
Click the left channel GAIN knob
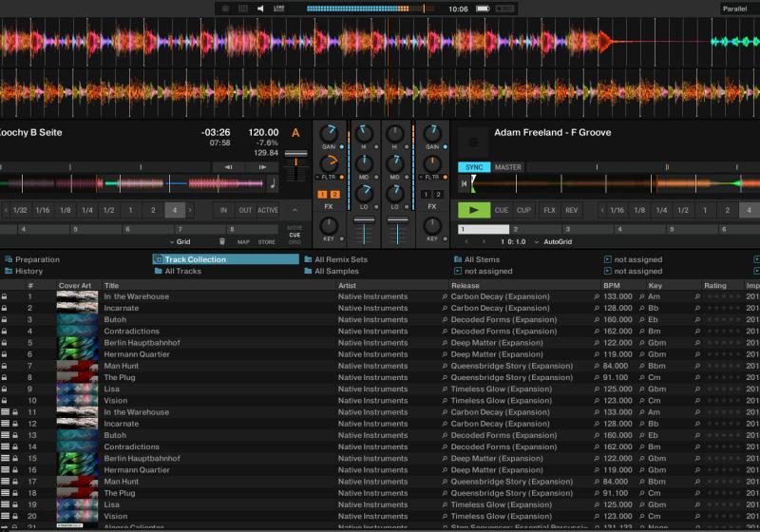[x=329, y=133]
